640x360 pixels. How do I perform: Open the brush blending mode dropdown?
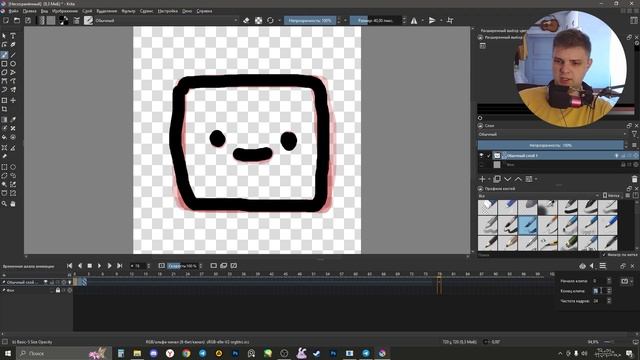167,20
